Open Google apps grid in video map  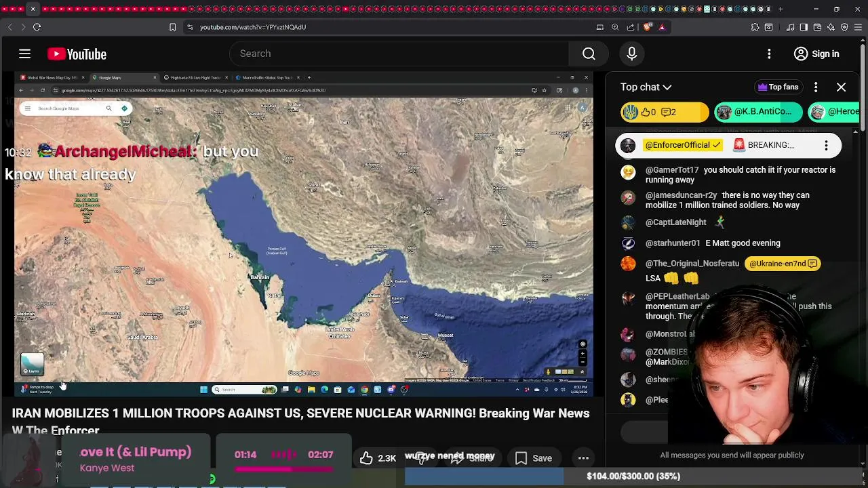point(568,108)
